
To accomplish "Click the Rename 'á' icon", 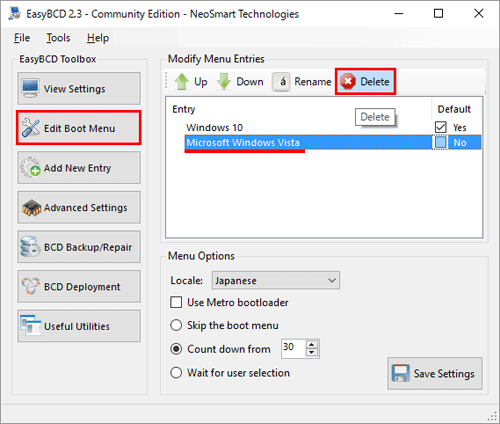I will [281, 82].
